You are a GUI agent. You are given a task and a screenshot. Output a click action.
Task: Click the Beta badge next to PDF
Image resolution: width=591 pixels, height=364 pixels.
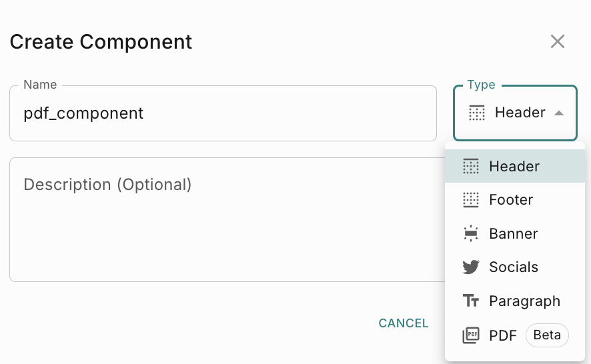(547, 335)
